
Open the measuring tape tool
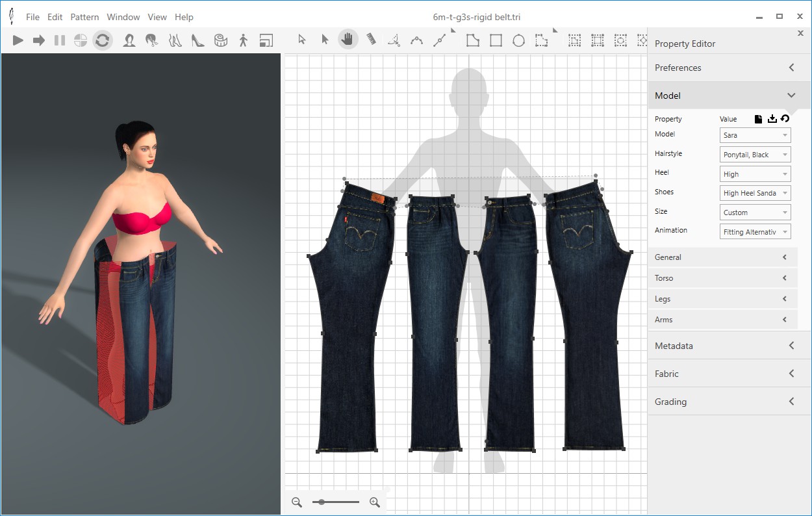pyautogui.click(x=221, y=40)
